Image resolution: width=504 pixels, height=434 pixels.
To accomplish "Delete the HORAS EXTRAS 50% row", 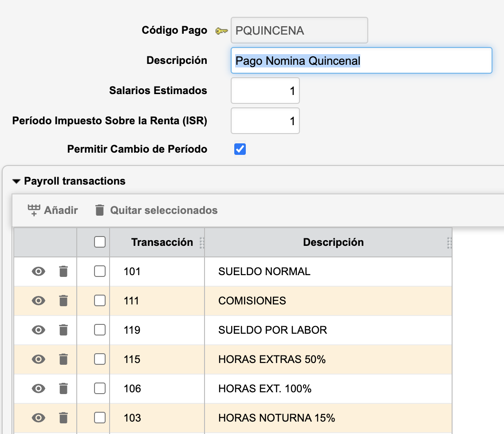I will pos(63,359).
